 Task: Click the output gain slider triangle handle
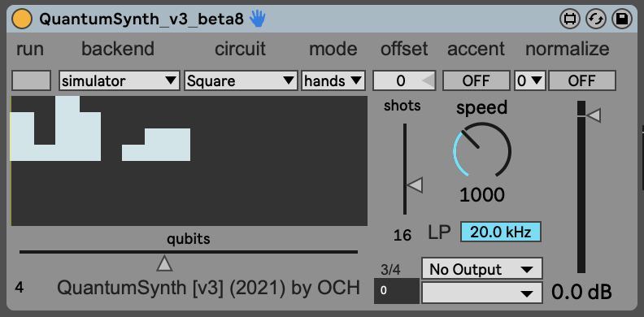point(593,115)
